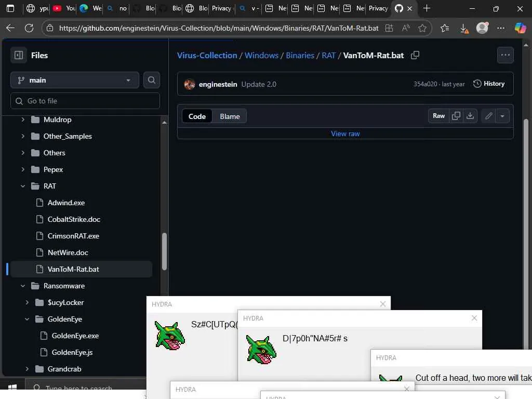Open Adwind.exe in file tree
This screenshot has width=532, height=399.
point(66,203)
